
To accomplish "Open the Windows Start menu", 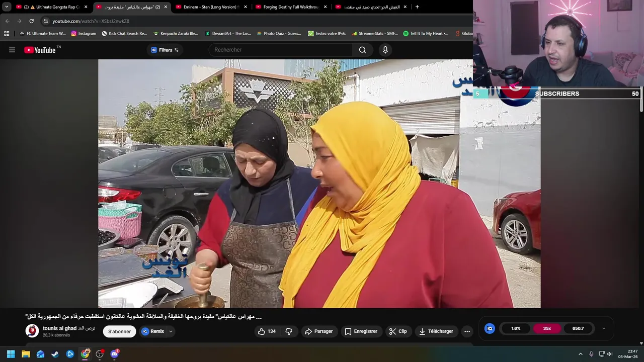I will pyautogui.click(x=11, y=354).
